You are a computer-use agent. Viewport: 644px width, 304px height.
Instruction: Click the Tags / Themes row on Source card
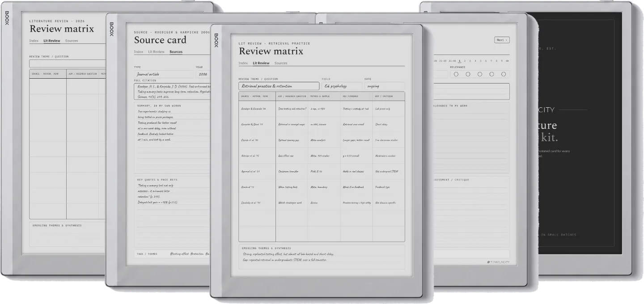coord(173,254)
